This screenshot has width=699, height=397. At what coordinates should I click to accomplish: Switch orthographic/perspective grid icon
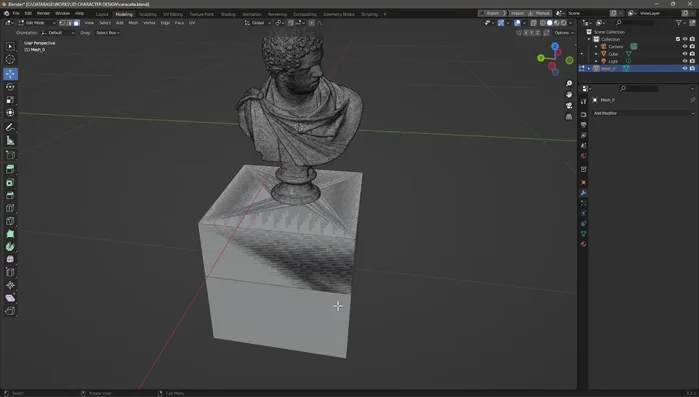coord(569,117)
